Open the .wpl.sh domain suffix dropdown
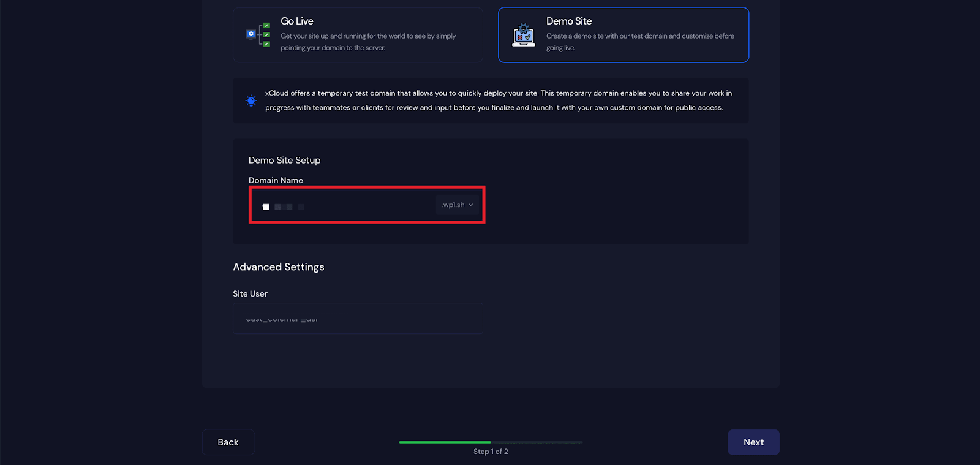The height and width of the screenshot is (465, 980). pyautogui.click(x=457, y=205)
